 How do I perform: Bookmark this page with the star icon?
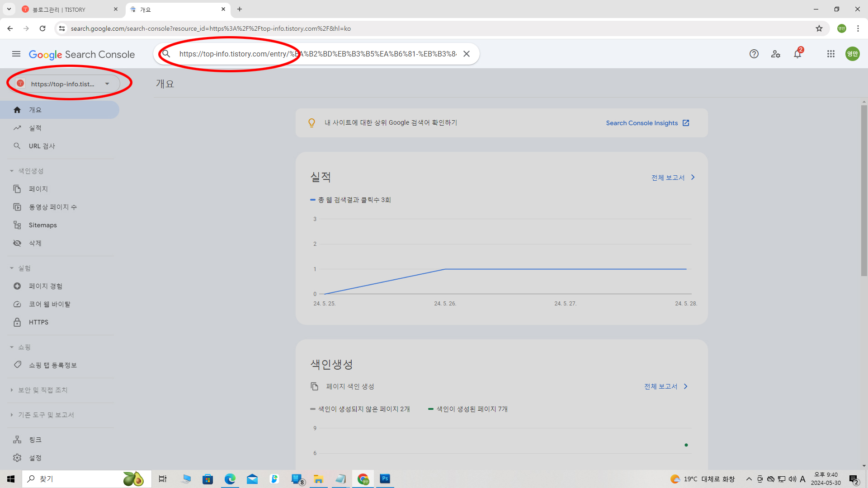[819, 28]
